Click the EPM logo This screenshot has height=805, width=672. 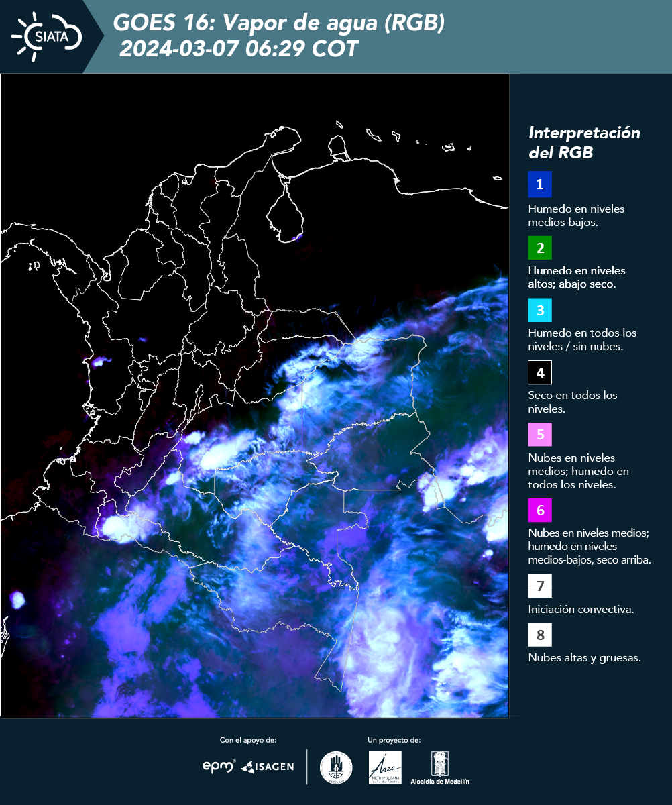tap(219, 766)
